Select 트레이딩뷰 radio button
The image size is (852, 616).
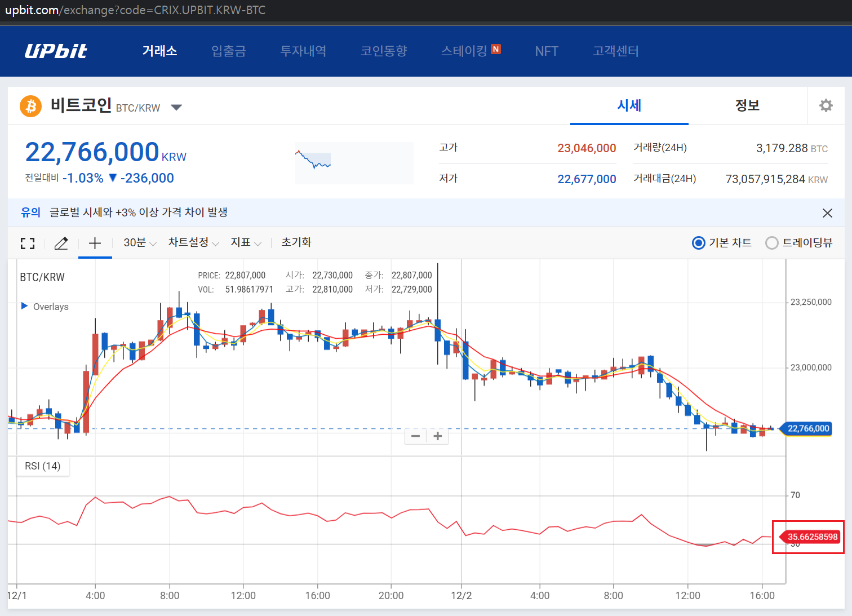click(772, 243)
